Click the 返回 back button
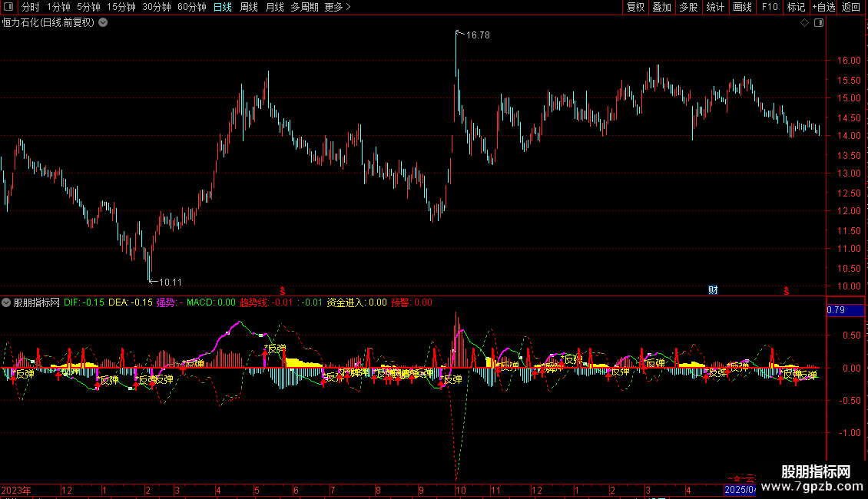The image size is (868, 499). (851, 7)
